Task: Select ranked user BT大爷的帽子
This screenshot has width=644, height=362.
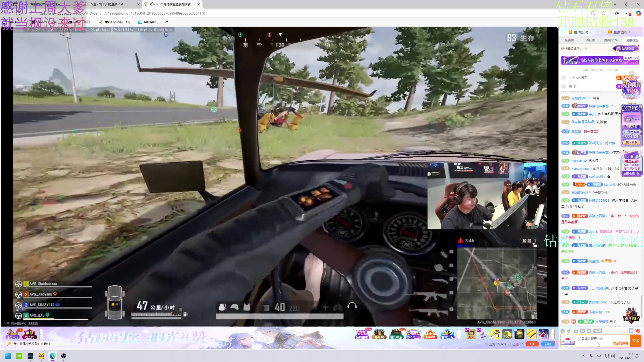Action: click(x=578, y=78)
